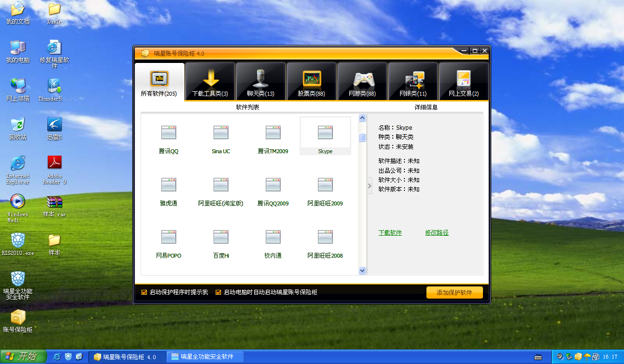Image resolution: width=624 pixels, height=364 pixels.
Task: Open Windows Media Player desktop icon
Action: point(18,208)
